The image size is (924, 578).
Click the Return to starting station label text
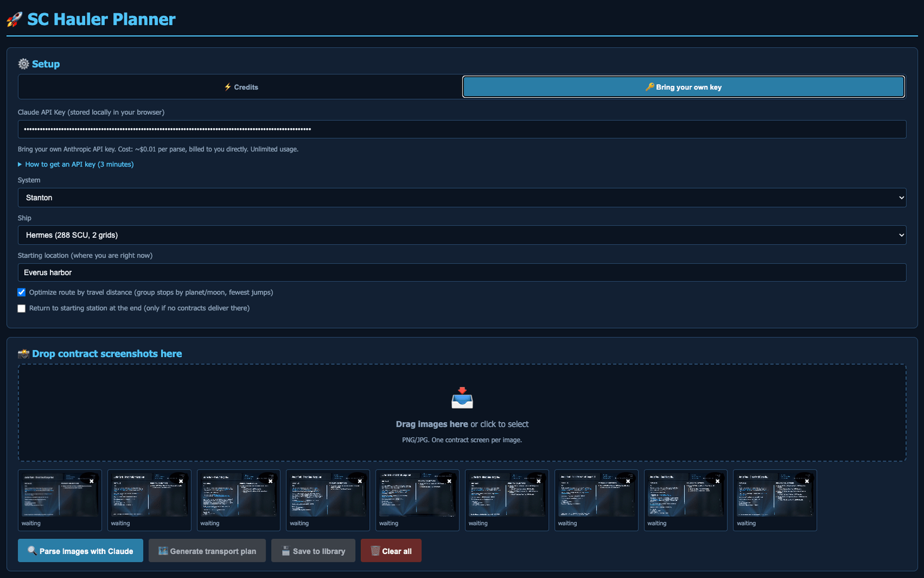pos(139,309)
